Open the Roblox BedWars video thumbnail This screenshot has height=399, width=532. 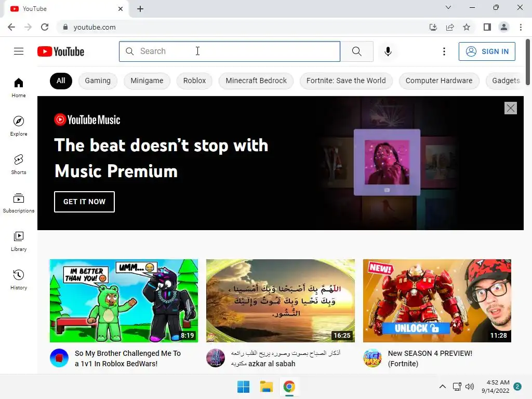pos(124,301)
